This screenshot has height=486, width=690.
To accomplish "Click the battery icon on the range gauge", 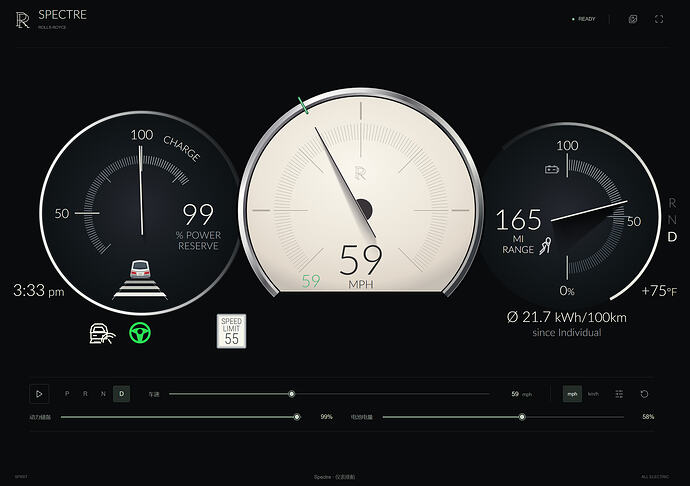I will (x=552, y=169).
